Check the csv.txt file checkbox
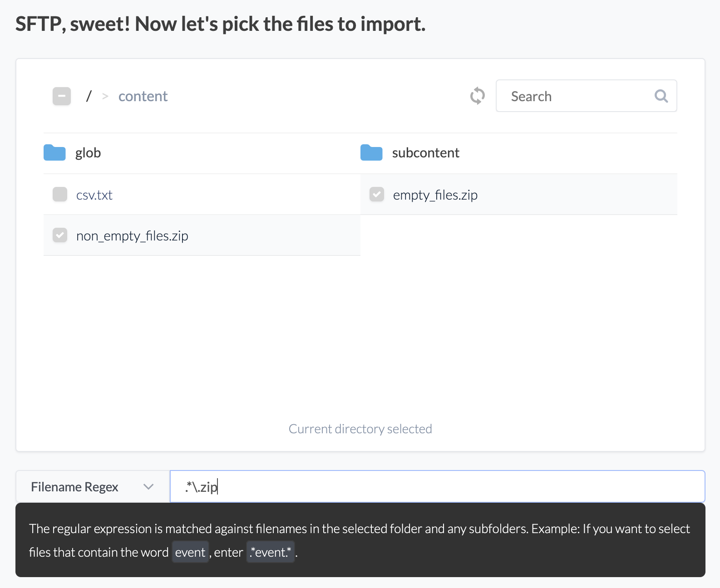 60,195
